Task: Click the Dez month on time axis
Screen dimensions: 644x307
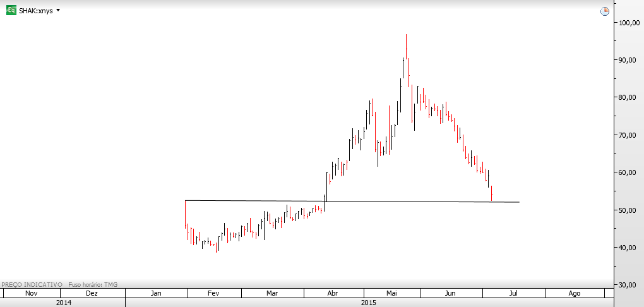Action: (93, 293)
